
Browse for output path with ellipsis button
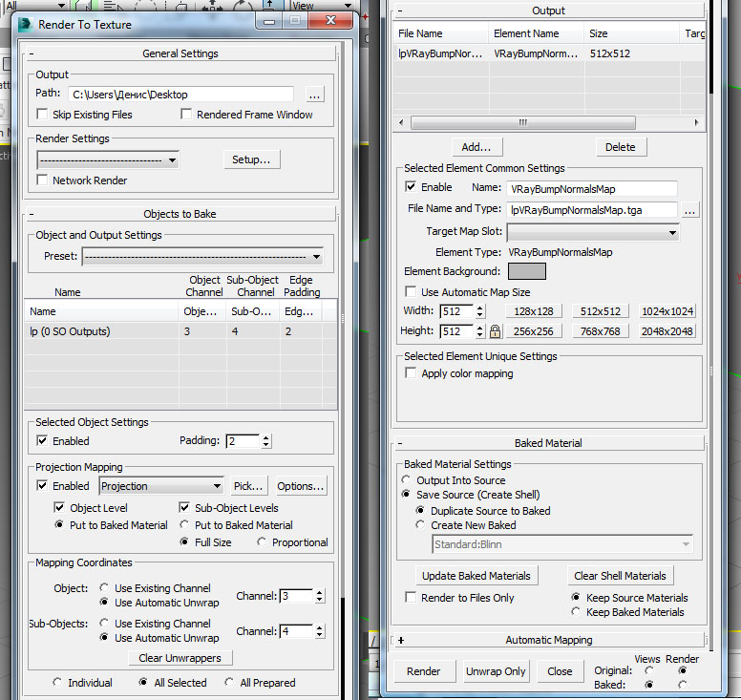(314, 95)
